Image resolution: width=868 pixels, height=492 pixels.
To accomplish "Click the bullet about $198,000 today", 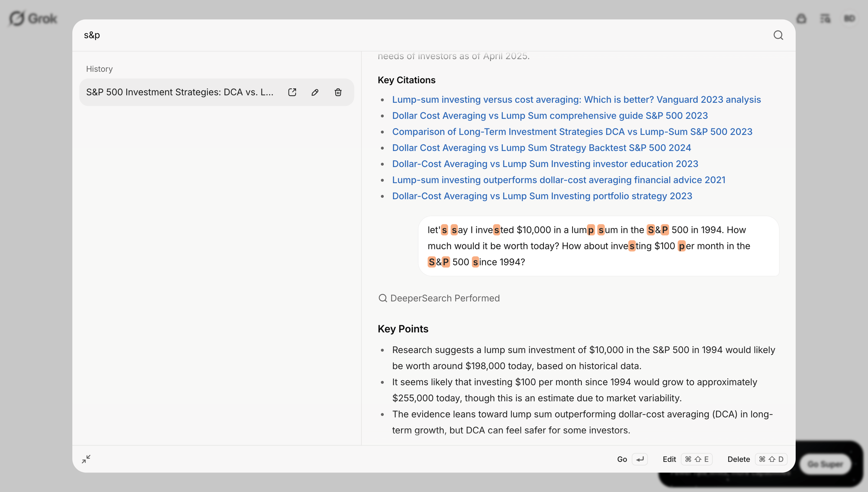I will (584, 358).
